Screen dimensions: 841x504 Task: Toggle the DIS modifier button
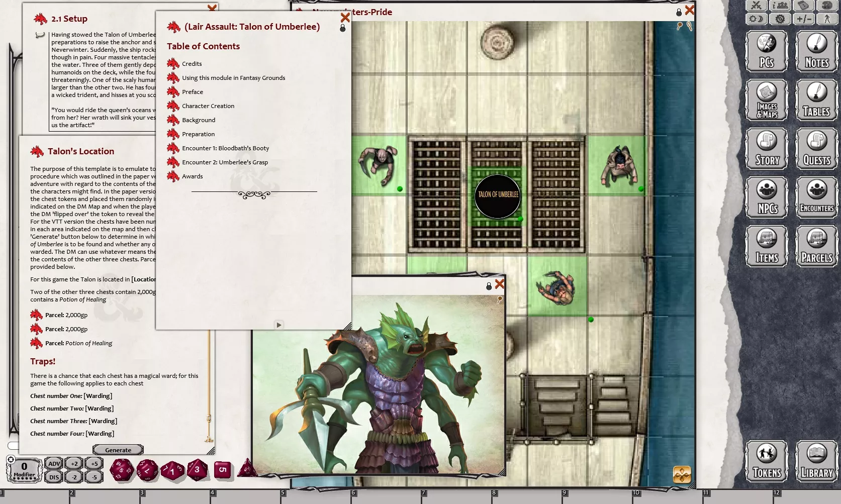click(54, 477)
